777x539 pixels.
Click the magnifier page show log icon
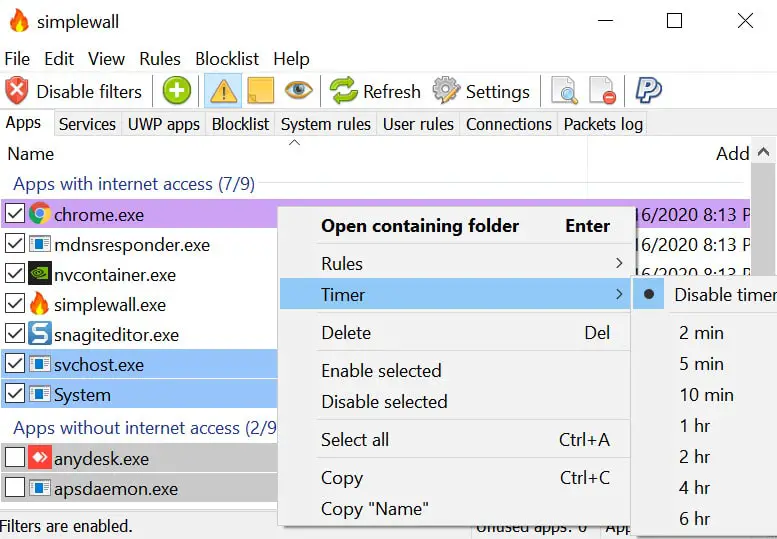[564, 91]
